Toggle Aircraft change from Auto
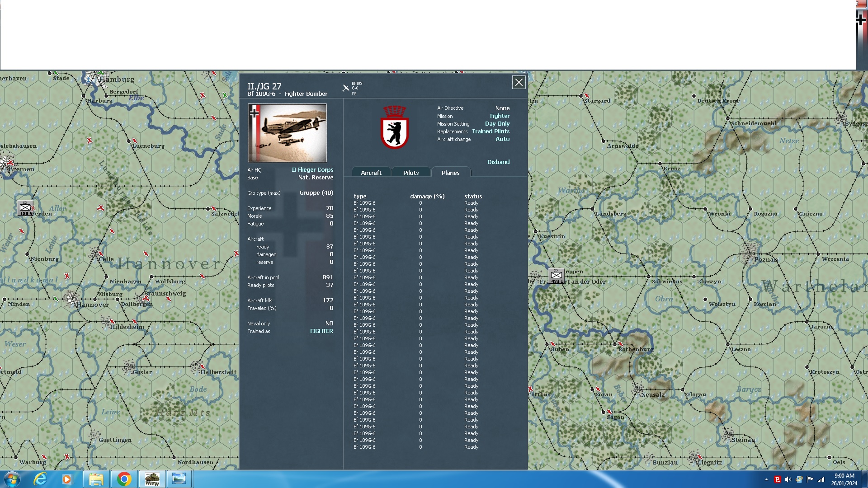Screen dimensions: 868x488 pyautogui.click(x=503, y=139)
